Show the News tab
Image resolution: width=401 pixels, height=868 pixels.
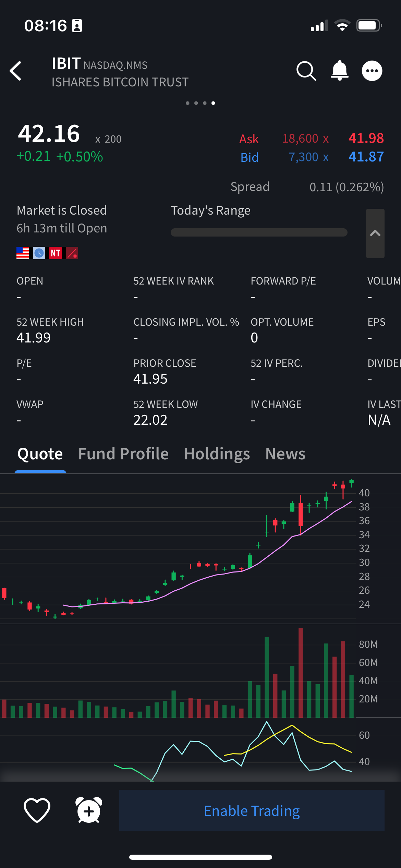pyautogui.click(x=285, y=454)
